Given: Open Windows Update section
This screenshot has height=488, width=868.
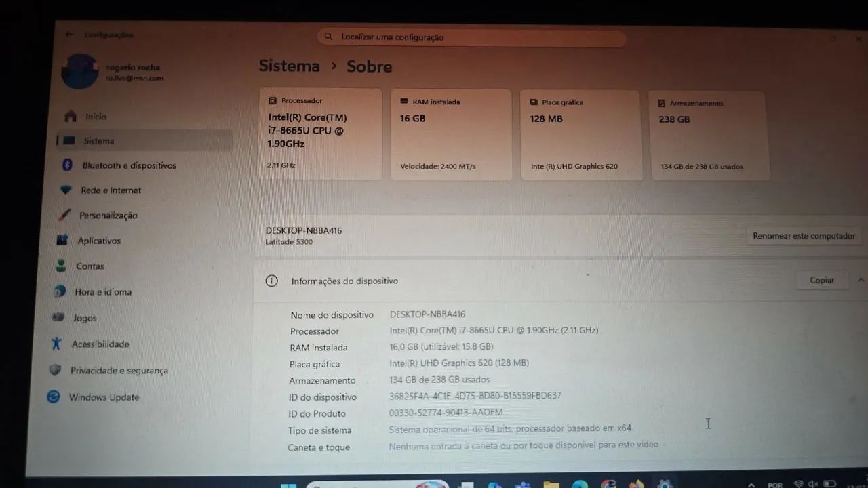Looking at the screenshot, I should tap(104, 397).
